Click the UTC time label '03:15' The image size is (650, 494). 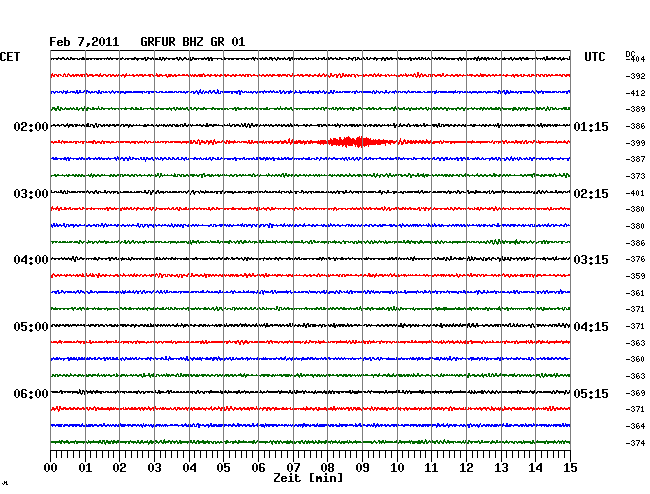[x=591, y=260]
